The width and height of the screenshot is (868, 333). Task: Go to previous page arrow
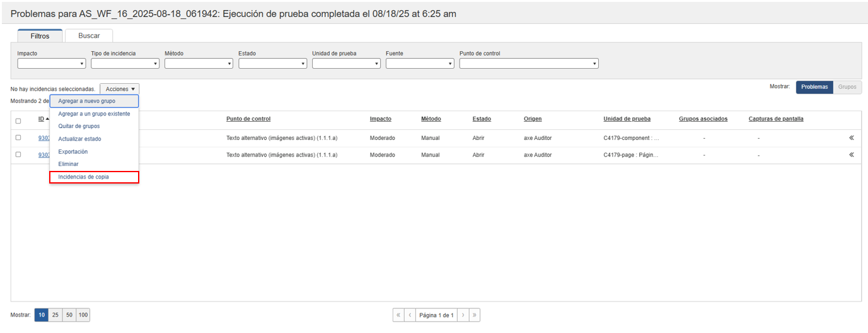click(410, 315)
